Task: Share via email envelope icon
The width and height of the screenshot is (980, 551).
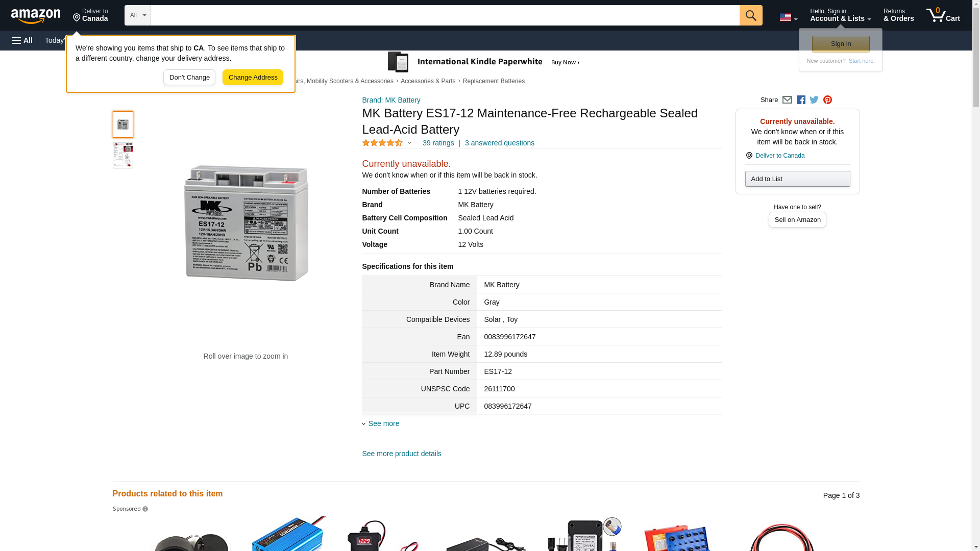Action: pos(787,100)
